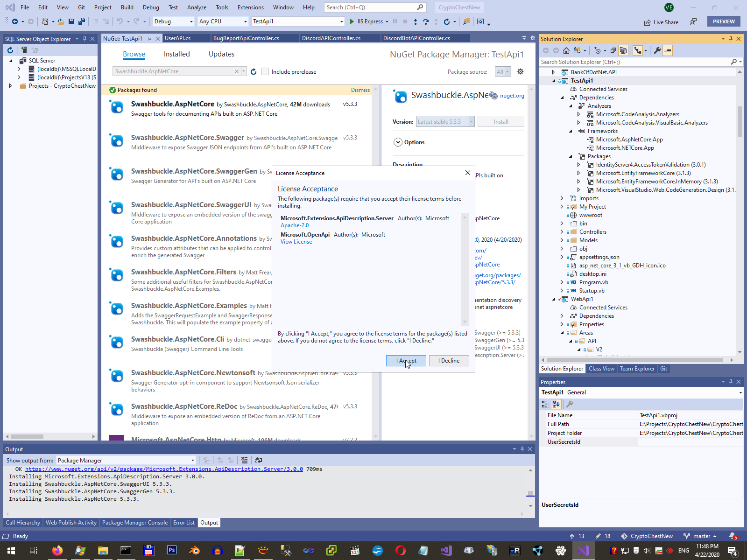
Task: Click I Accept in the License Acceptance dialog
Action: [406, 361]
